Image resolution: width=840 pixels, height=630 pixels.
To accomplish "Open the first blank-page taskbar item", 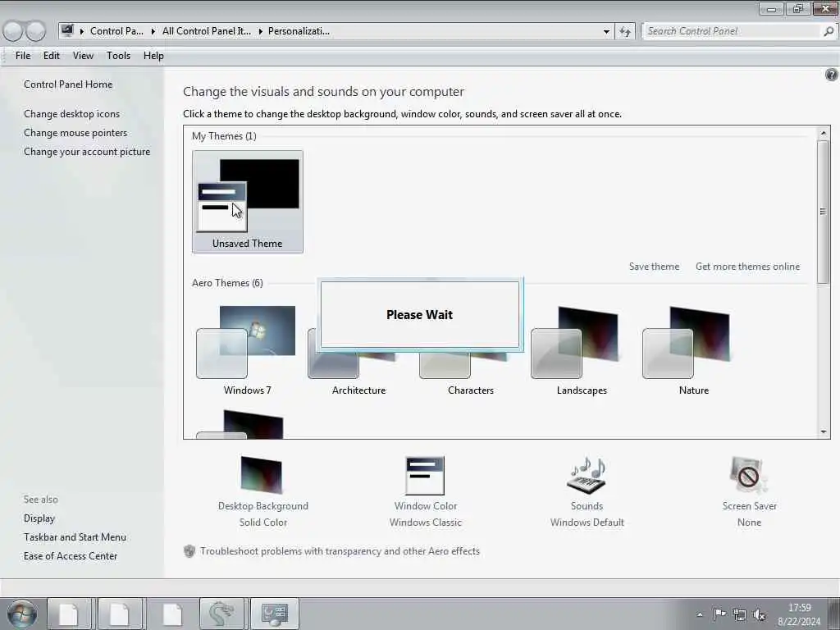I will click(69, 614).
